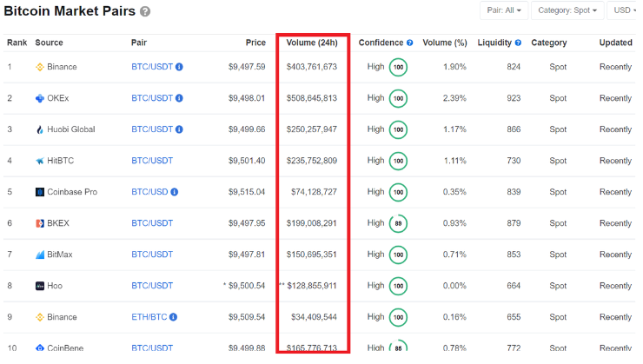Sort by the Price column header
Image resolution: width=643 pixels, height=364 pixels.
[255, 43]
